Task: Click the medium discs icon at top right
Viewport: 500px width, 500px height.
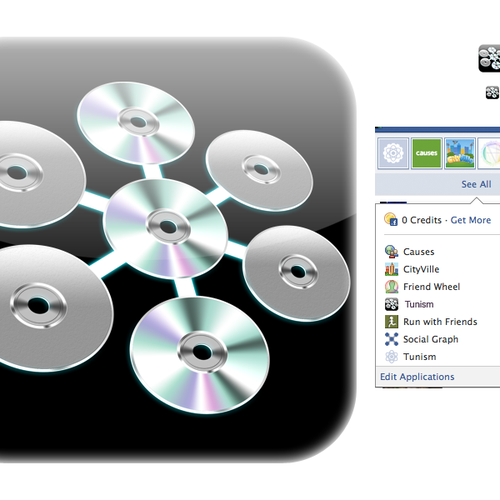Action: click(489, 59)
